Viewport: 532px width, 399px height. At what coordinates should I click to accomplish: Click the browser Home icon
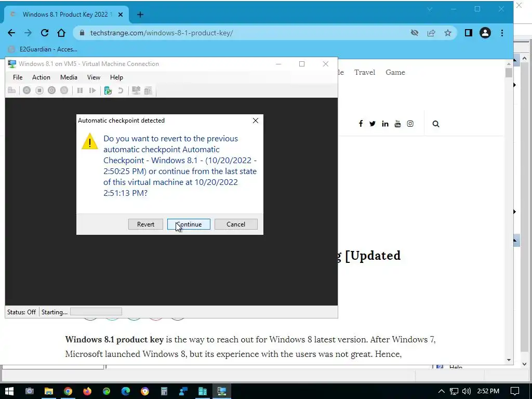(x=61, y=33)
